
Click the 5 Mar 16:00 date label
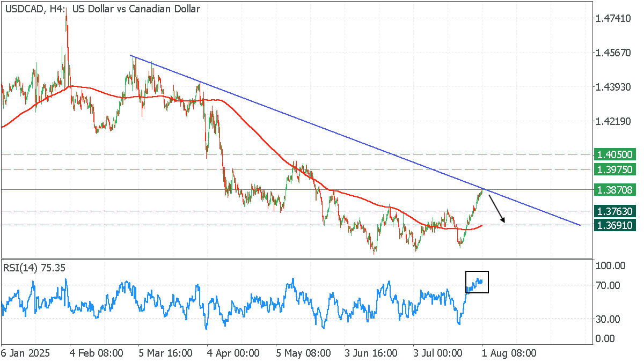coord(165,353)
